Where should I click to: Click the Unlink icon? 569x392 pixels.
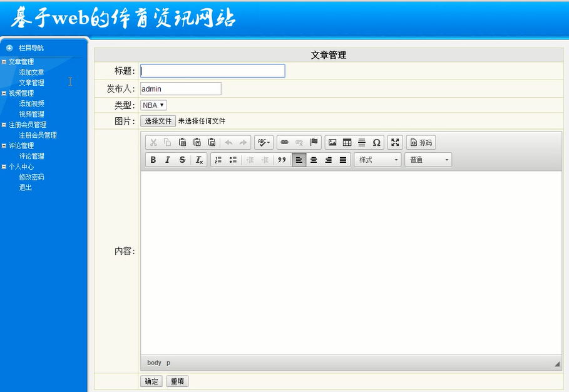coord(299,142)
